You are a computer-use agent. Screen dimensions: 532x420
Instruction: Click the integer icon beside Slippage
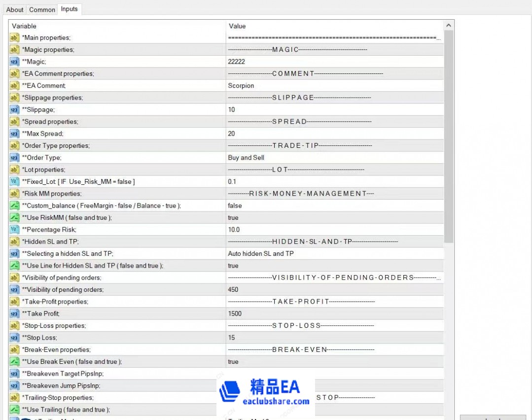click(14, 109)
